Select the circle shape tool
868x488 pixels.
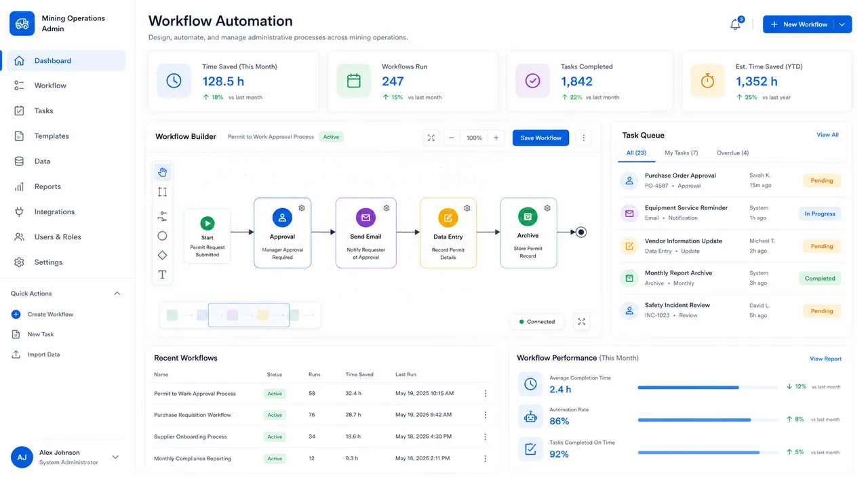point(162,236)
